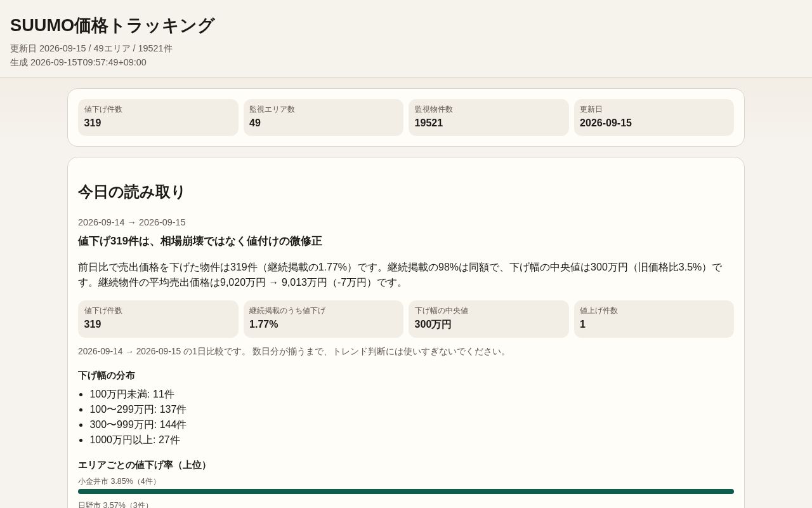Viewport: 812px width, 508px height.
Task: Click the list item 100万円未満: 11件
Action: pos(132,394)
